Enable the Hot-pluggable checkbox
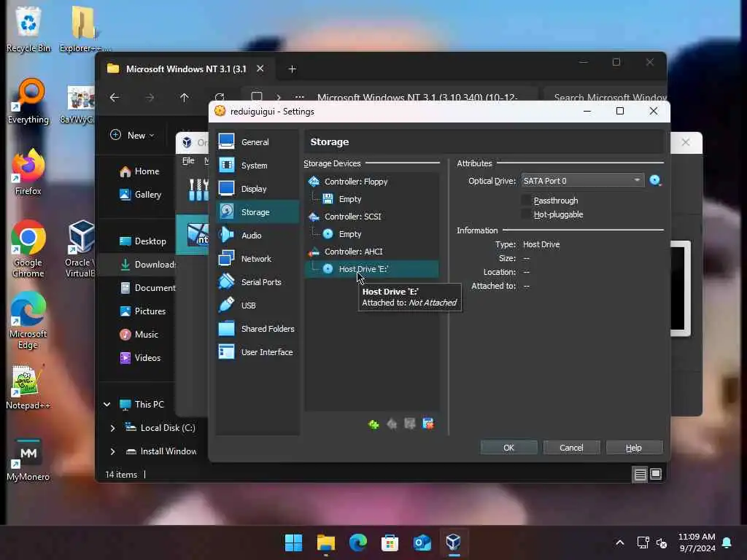Screen dimensions: 747x560 click(x=526, y=214)
